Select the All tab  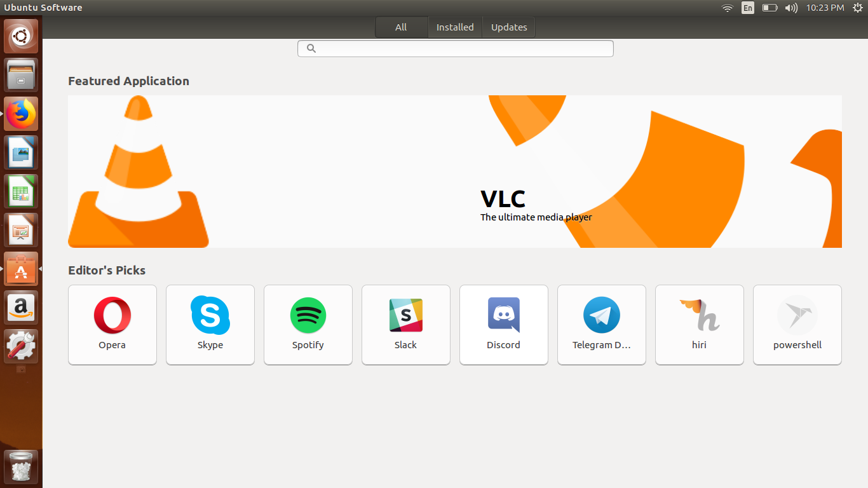401,27
